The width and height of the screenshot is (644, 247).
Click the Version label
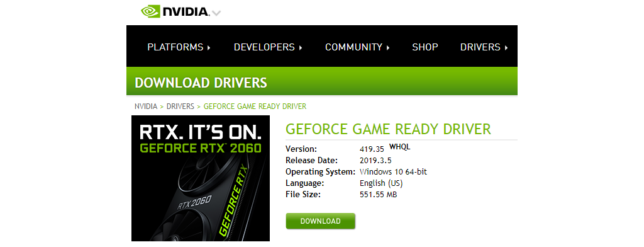coord(301,149)
